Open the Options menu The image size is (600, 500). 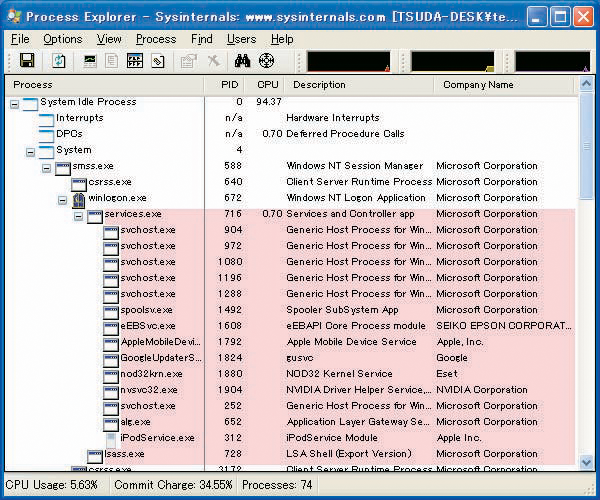point(63,39)
